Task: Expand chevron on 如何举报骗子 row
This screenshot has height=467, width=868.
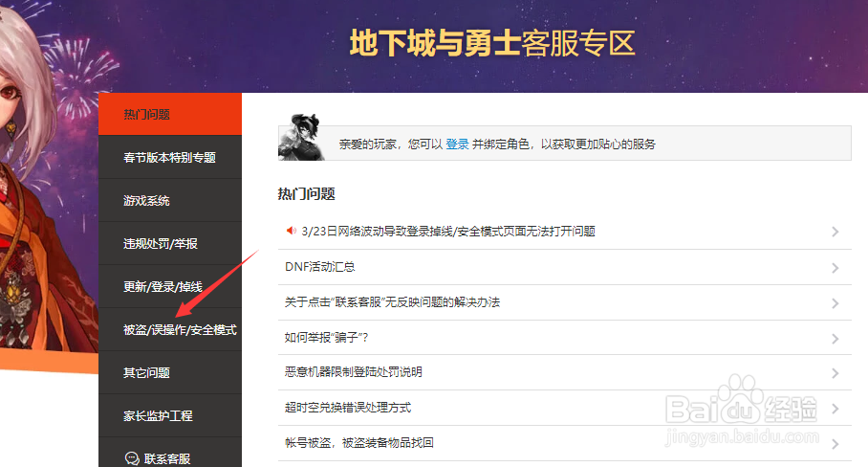Action: (x=835, y=339)
